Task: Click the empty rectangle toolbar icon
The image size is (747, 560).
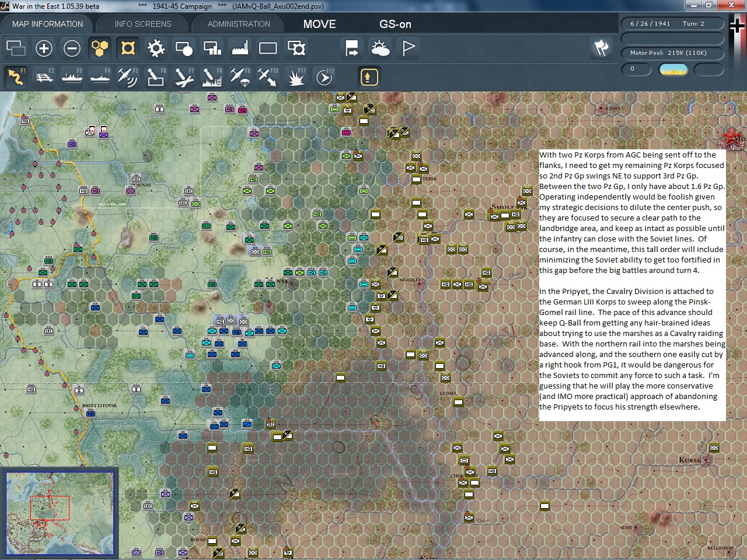Action: tap(268, 48)
